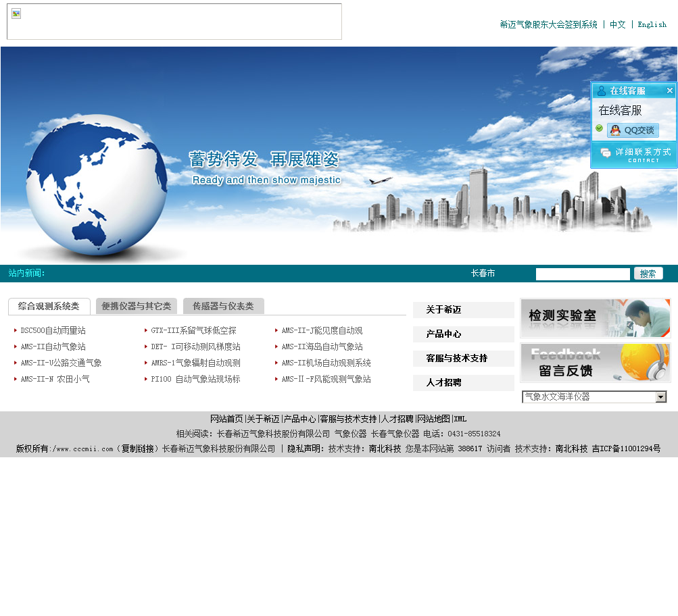This screenshot has width=678, height=616.
Task: Open the shareholder meeting sign-in system link
Action: pos(548,24)
